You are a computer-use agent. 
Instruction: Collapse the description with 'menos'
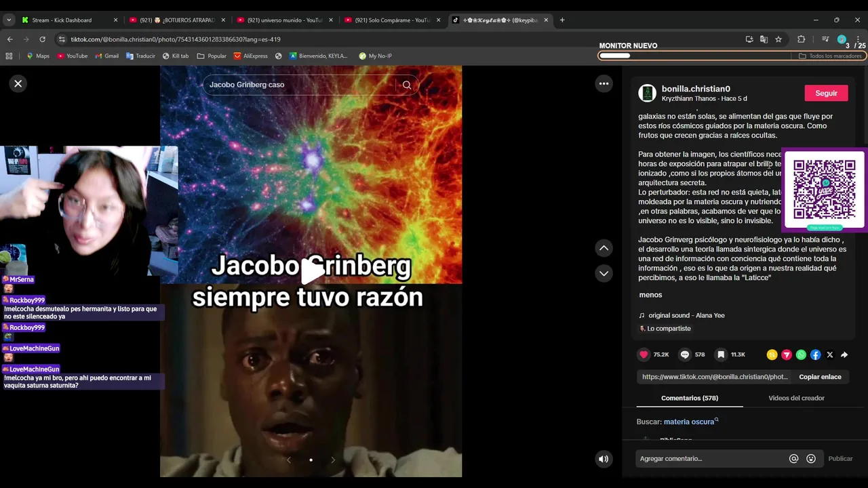[x=650, y=295]
